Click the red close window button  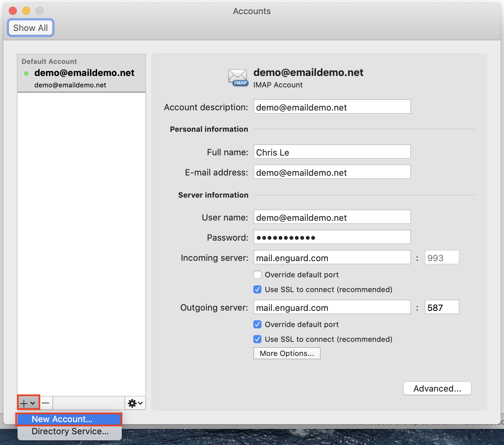pos(13,11)
